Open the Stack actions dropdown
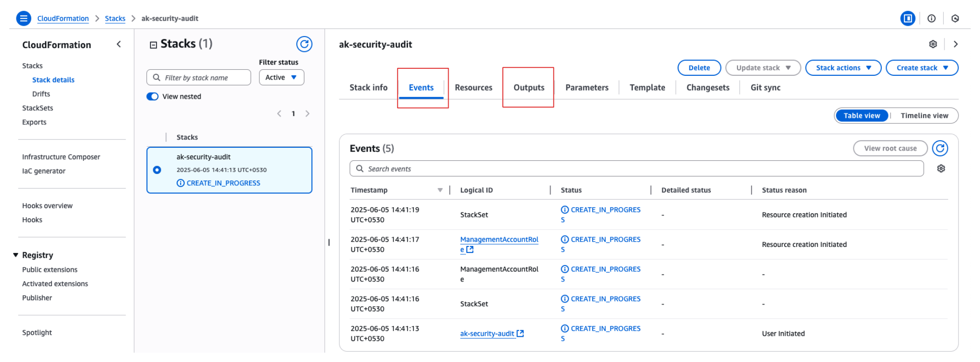Image resolution: width=980 pixels, height=362 pixels. 843,68
